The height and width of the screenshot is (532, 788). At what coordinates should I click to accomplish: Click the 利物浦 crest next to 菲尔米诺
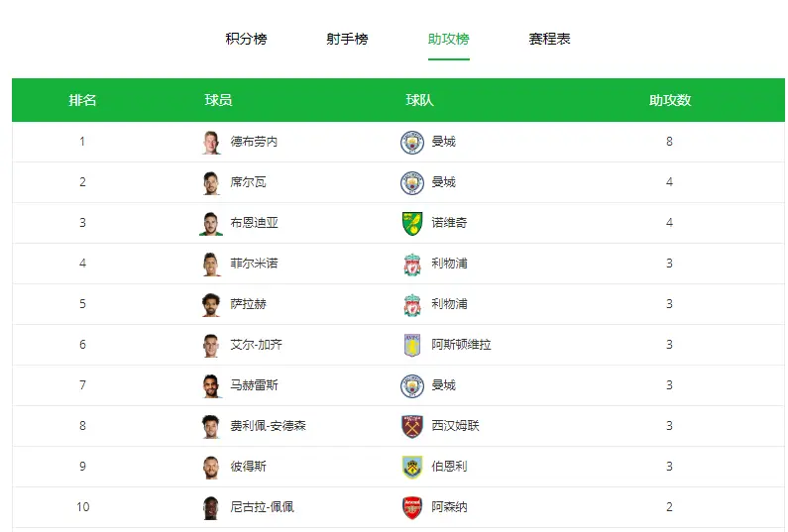(x=412, y=265)
